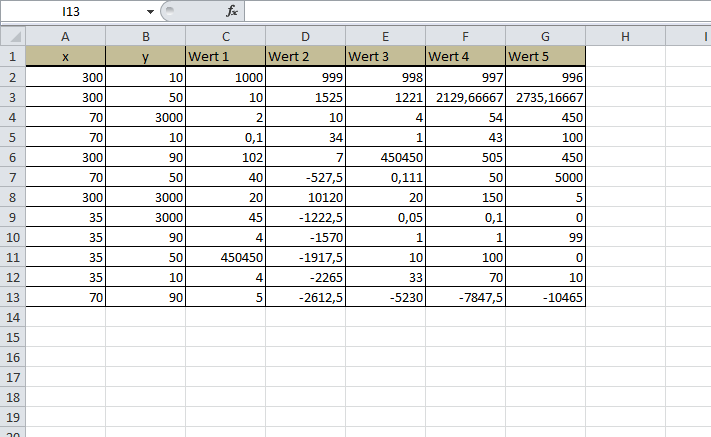The width and height of the screenshot is (711, 437).
Task: Select row 19 header
Action: 13,417
